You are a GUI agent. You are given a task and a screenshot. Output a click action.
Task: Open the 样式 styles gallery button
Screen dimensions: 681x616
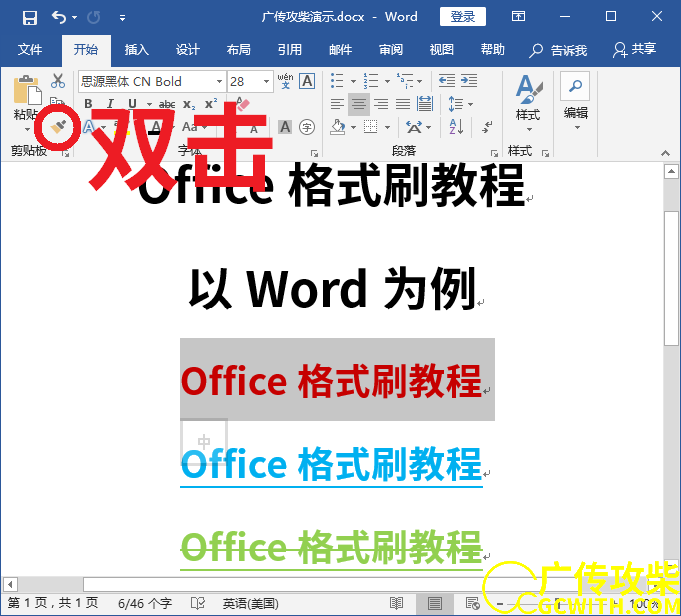click(x=528, y=103)
